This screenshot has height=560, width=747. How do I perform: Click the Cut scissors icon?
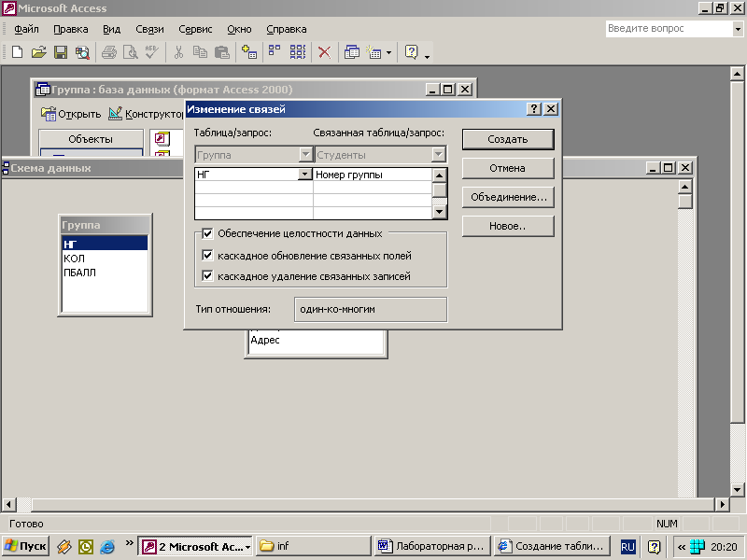[178, 52]
